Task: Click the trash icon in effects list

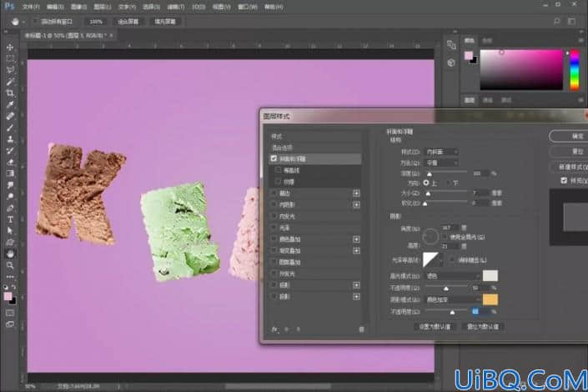Action: [361, 329]
